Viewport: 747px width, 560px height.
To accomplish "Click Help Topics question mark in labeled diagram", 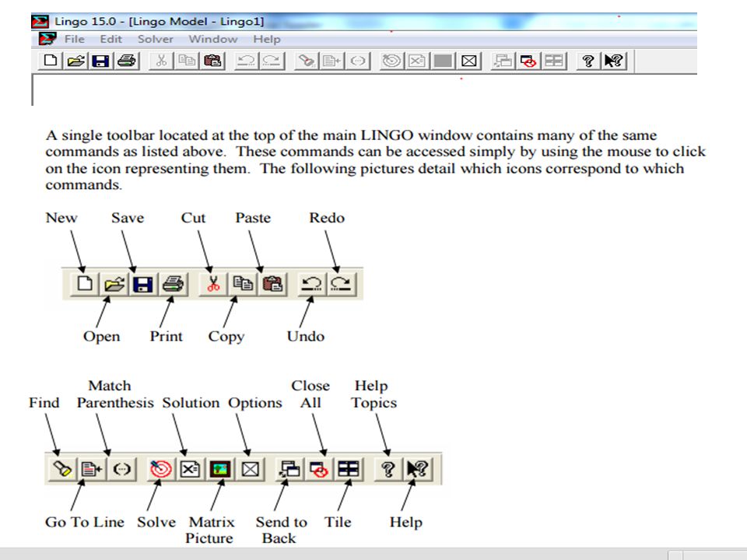I will [x=388, y=470].
